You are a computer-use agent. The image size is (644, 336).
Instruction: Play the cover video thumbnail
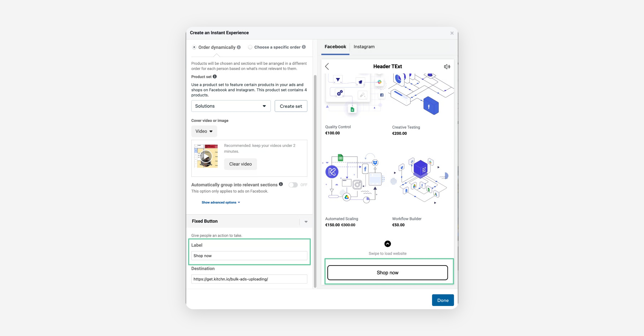click(x=206, y=156)
